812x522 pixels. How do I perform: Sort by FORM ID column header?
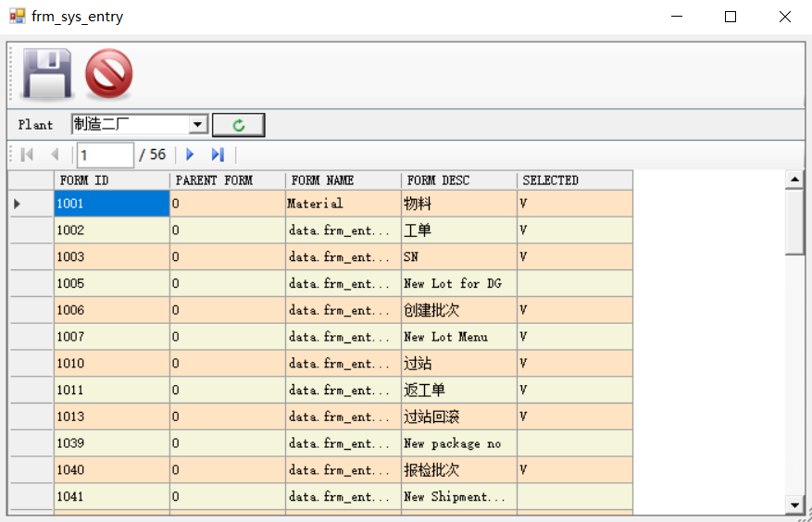click(111, 180)
